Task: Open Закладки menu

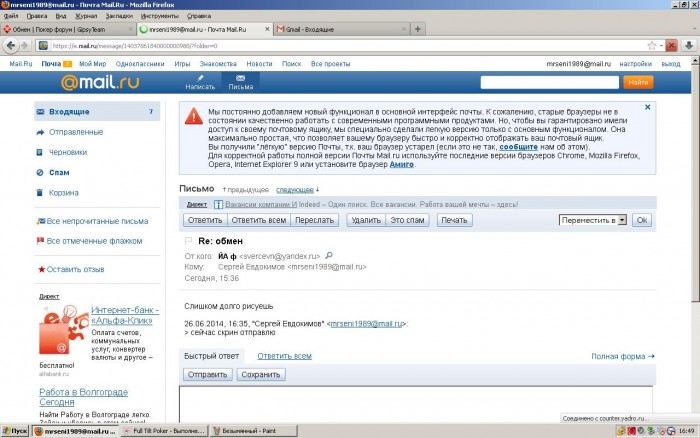Action: pos(119,16)
